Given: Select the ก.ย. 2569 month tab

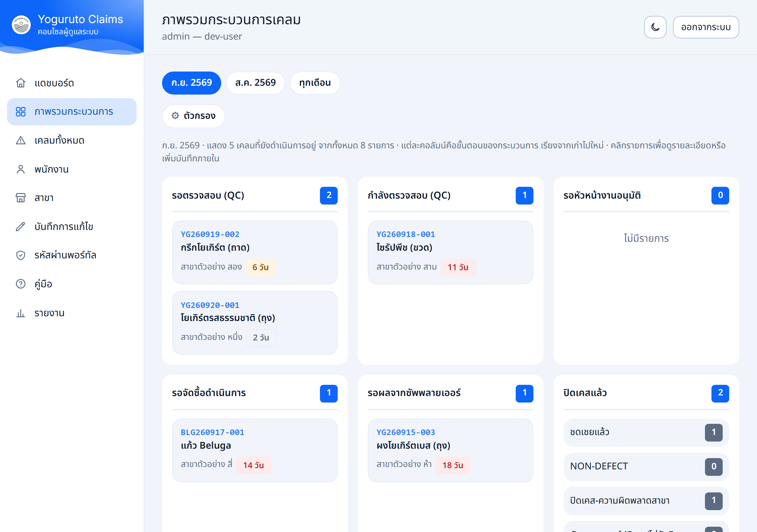Looking at the screenshot, I should [x=192, y=83].
